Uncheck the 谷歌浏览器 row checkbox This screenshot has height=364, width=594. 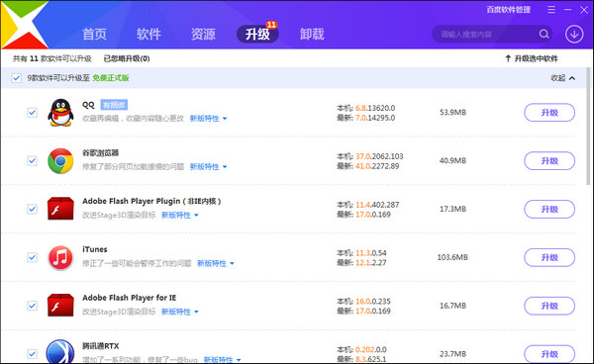(33, 161)
